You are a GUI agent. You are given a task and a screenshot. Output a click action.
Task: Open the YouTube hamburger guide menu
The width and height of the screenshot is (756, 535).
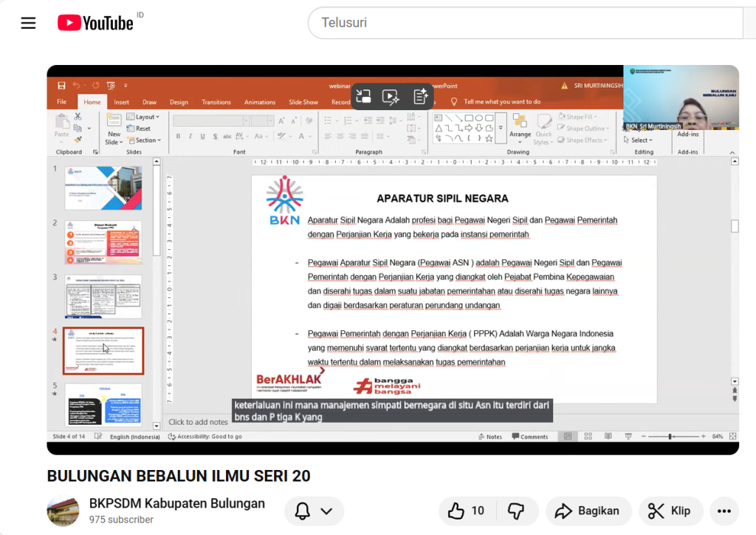click(28, 23)
